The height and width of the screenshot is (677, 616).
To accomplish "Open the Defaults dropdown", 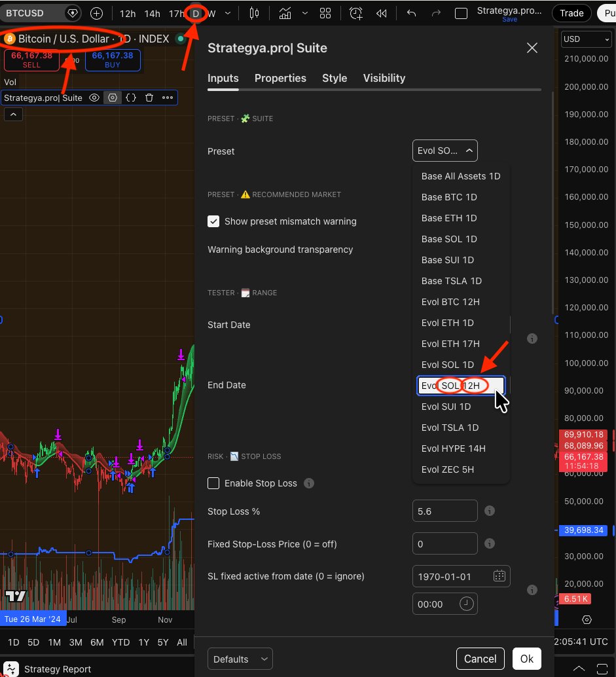I will (x=240, y=659).
